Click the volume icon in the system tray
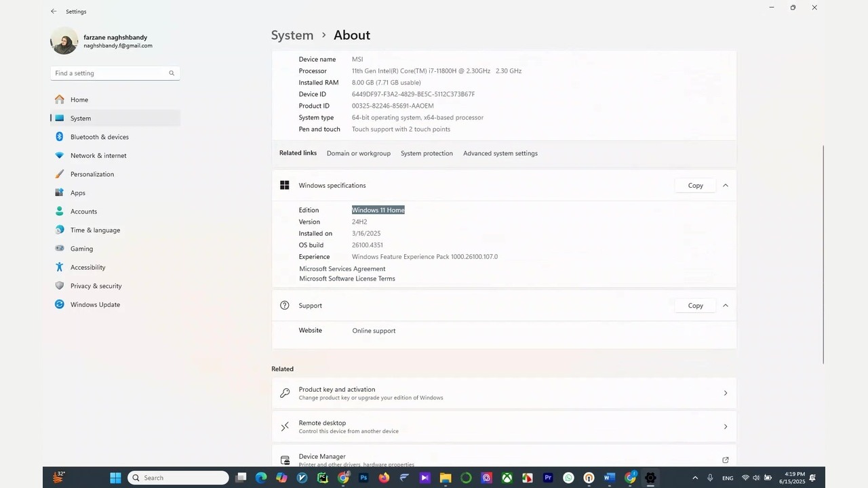Image resolution: width=868 pixels, height=488 pixels. [x=756, y=478]
